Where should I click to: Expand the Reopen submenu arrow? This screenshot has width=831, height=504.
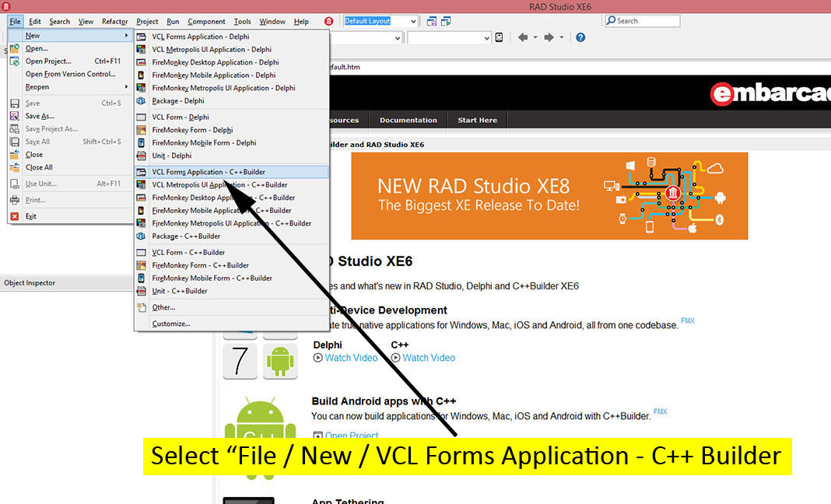(126, 87)
